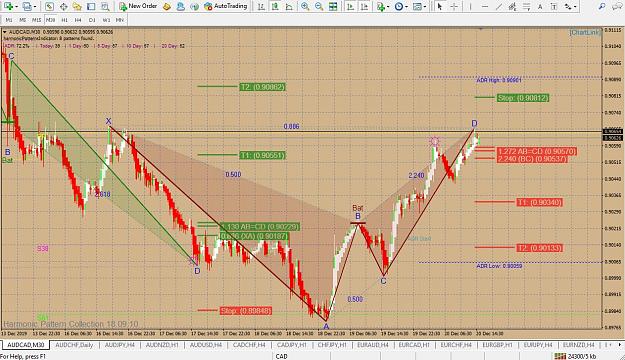Switch to CADCHF,H4 chart tab
This screenshot has width=625, height=360.
click(x=249, y=345)
